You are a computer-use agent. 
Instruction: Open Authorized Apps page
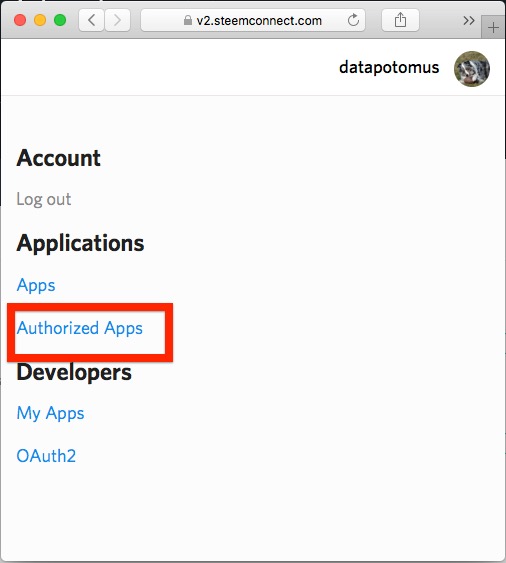point(80,328)
